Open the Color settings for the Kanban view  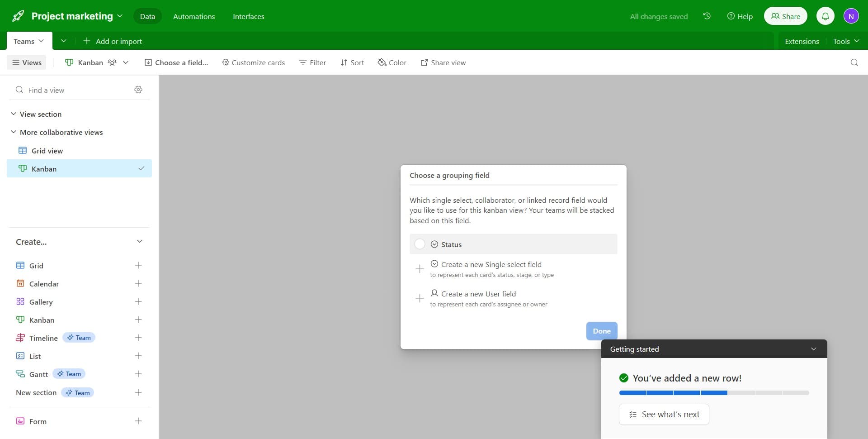coord(392,62)
